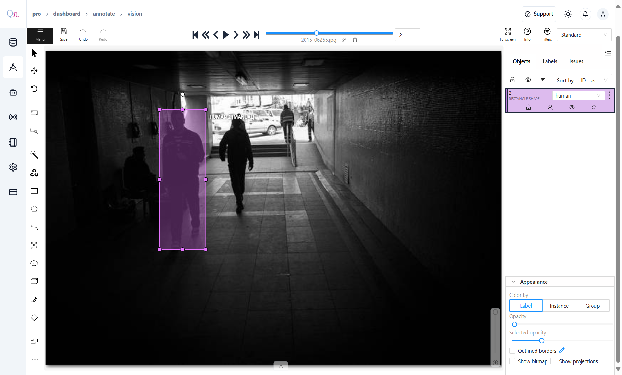The width and height of the screenshot is (622, 375).
Task: Go to the next frame
Action: (x=236, y=35)
